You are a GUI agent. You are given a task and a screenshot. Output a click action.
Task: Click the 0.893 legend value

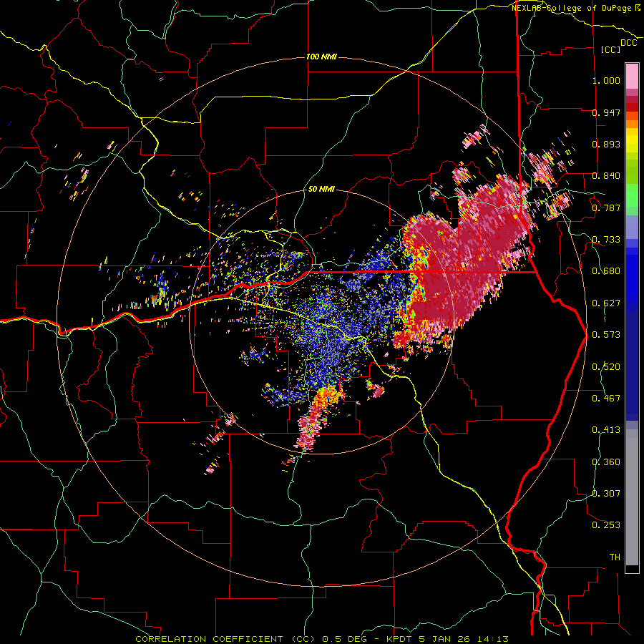tap(606, 144)
